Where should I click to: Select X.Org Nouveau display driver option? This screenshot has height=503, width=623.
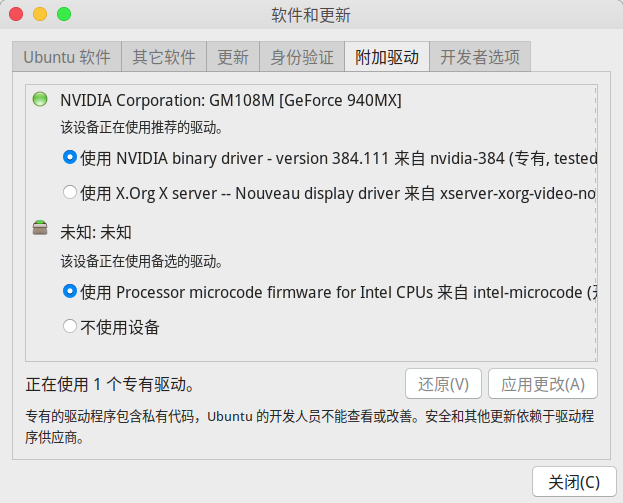pos(69,191)
